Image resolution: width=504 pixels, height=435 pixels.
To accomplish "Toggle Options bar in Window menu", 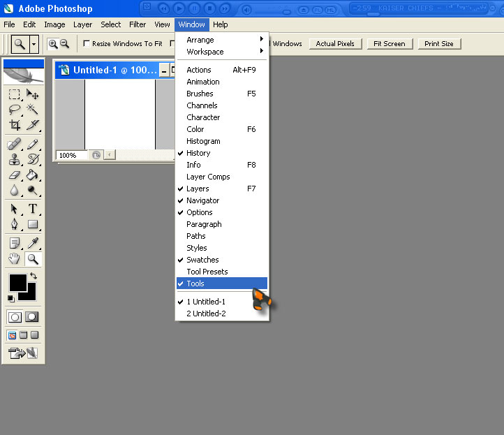I will [x=222, y=212].
